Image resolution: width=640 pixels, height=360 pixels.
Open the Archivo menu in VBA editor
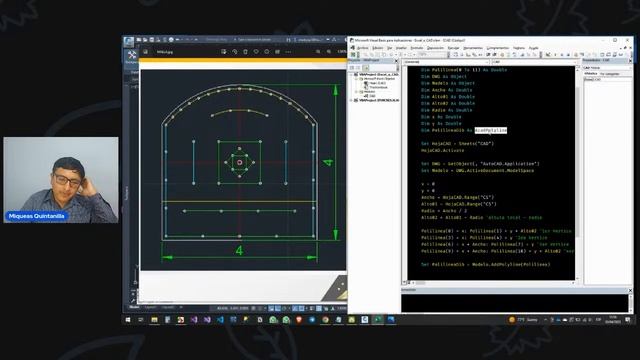pos(362,48)
